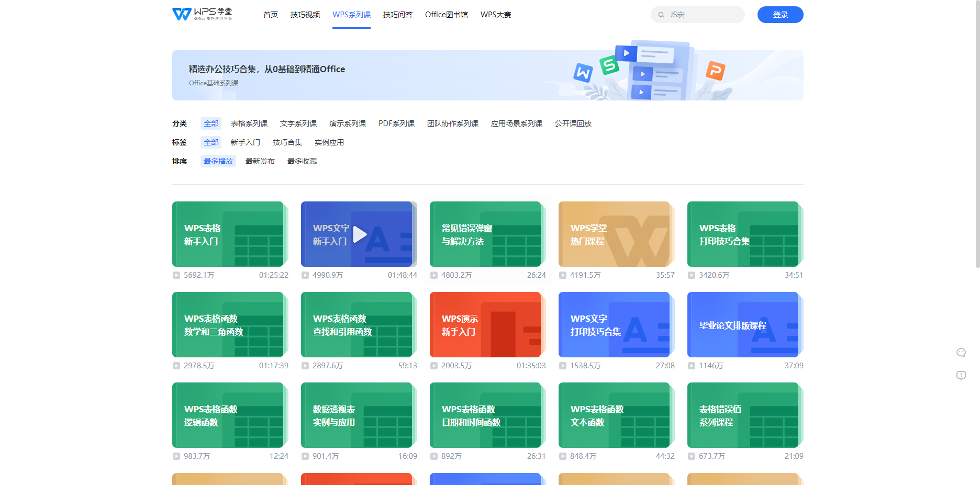Open the 表格错误值系列课程 course card

[x=745, y=415]
